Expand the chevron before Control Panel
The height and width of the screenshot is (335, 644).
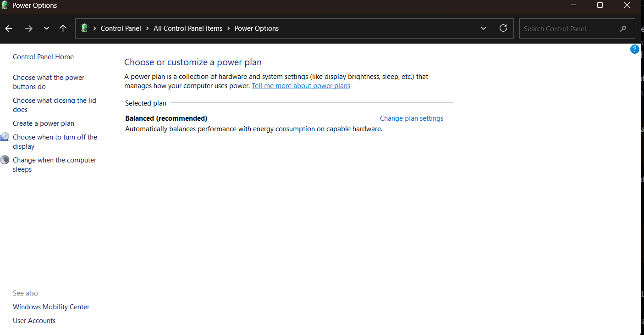tap(95, 28)
